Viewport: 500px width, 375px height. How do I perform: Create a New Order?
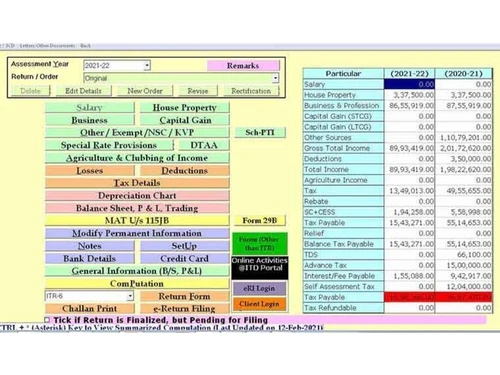tap(145, 91)
